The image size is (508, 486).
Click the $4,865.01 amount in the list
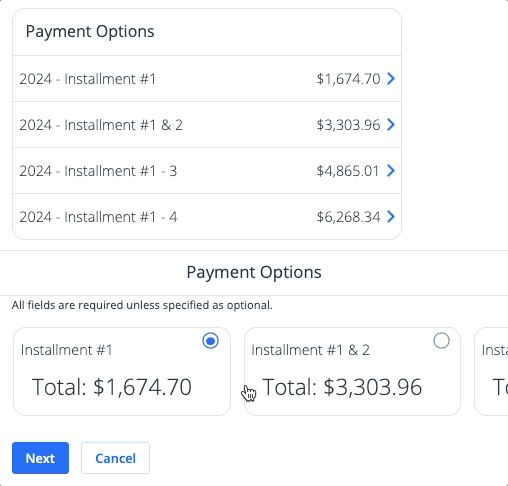pyautogui.click(x=348, y=171)
